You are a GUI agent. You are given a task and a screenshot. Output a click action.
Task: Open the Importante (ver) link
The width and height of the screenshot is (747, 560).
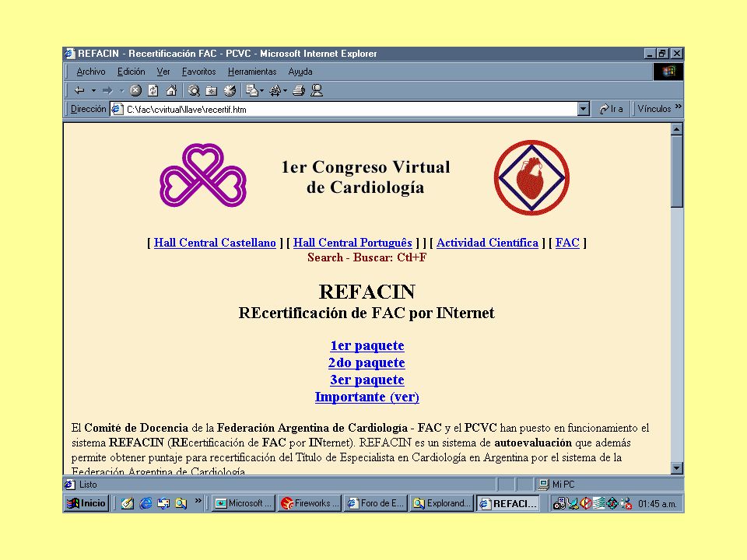(x=366, y=397)
